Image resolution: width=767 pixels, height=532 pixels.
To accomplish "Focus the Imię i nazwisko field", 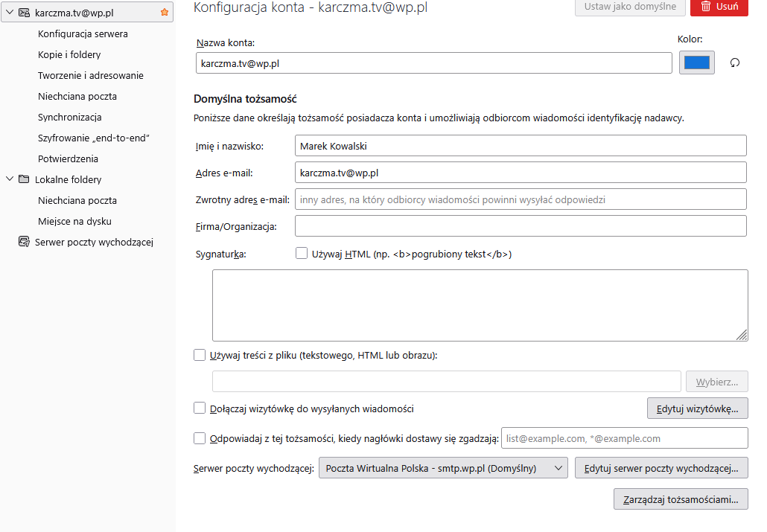I will pos(521,146).
